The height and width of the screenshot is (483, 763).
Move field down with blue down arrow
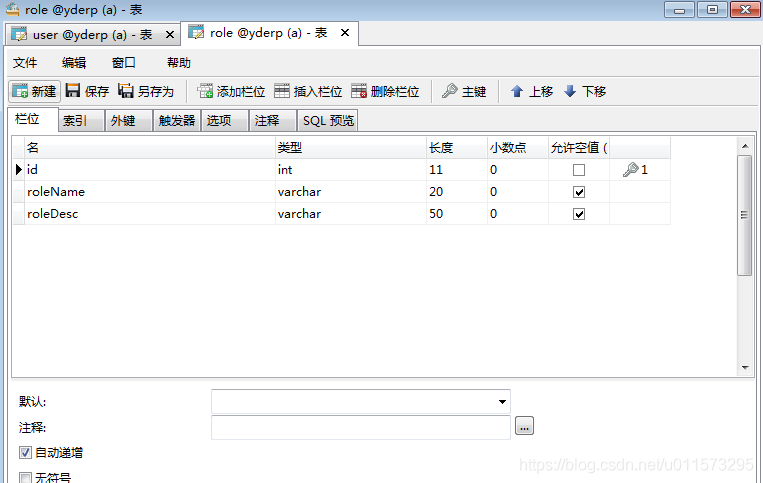pyautogui.click(x=585, y=91)
